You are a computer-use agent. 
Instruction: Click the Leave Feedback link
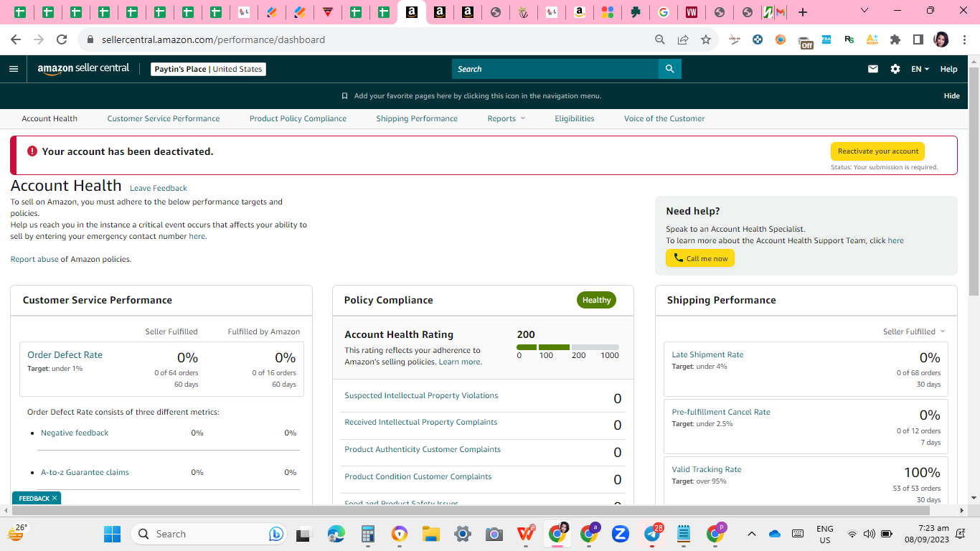[159, 188]
